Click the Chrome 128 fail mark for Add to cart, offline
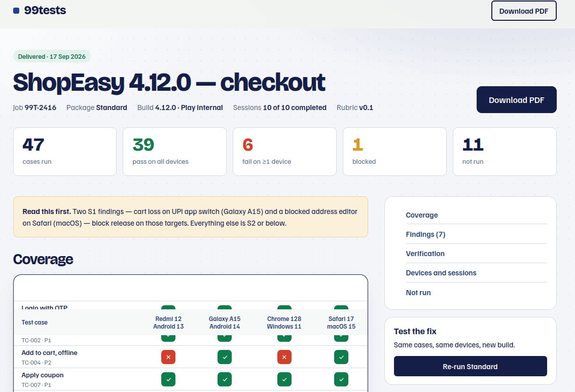The height and width of the screenshot is (392, 575). 284,357
